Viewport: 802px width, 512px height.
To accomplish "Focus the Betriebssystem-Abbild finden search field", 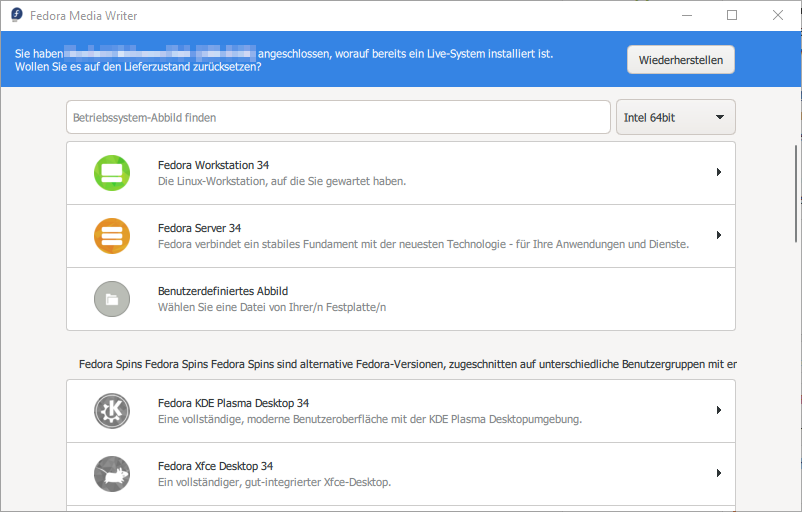I will click(x=338, y=117).
